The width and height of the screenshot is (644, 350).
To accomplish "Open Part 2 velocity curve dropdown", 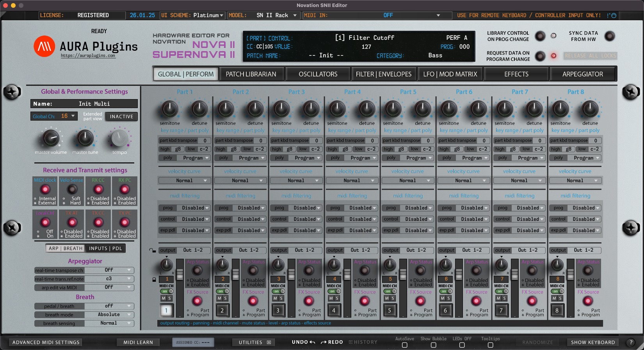I will click(240, 181).
